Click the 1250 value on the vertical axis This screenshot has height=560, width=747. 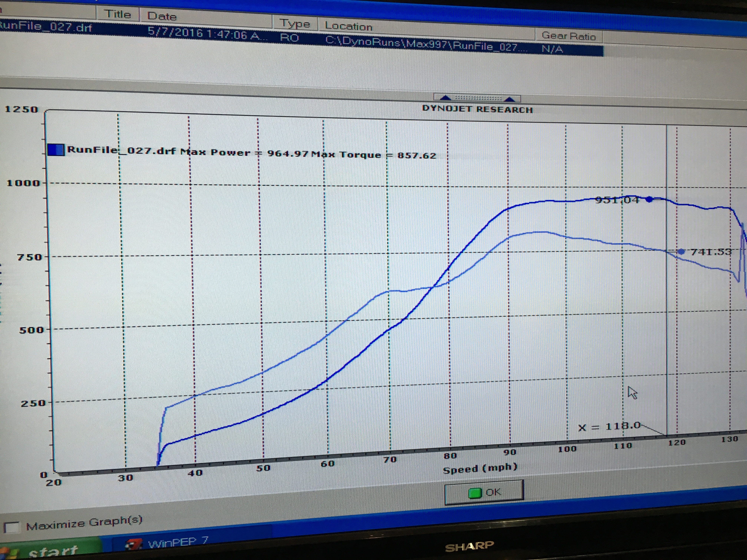pyautogui.click(x=21, y=109)
